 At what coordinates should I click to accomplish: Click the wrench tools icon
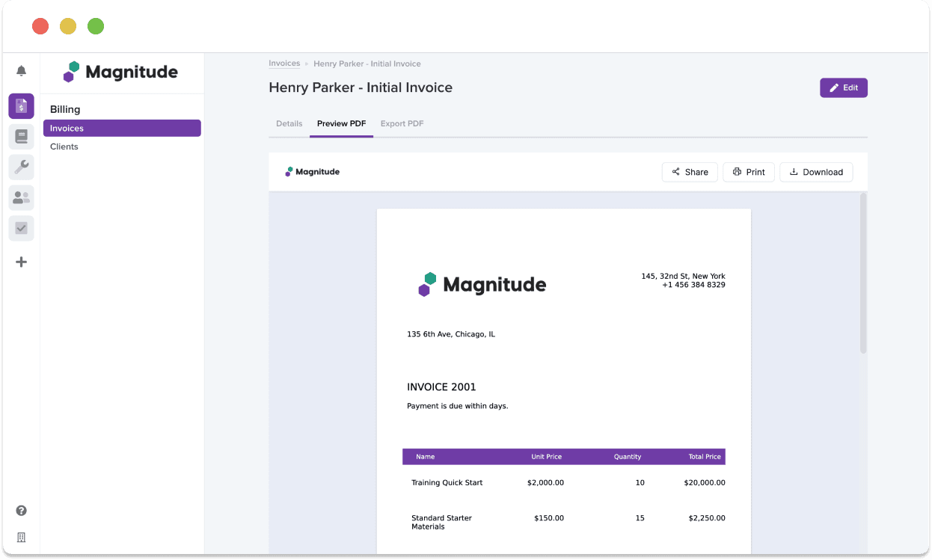click(21, 167)
